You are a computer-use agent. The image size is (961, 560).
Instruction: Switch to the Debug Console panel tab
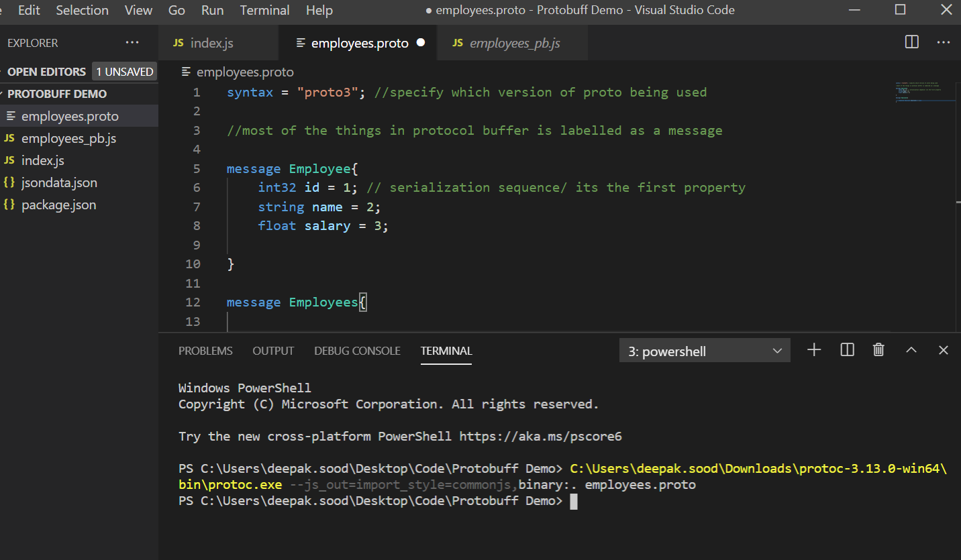pos(357,351)
